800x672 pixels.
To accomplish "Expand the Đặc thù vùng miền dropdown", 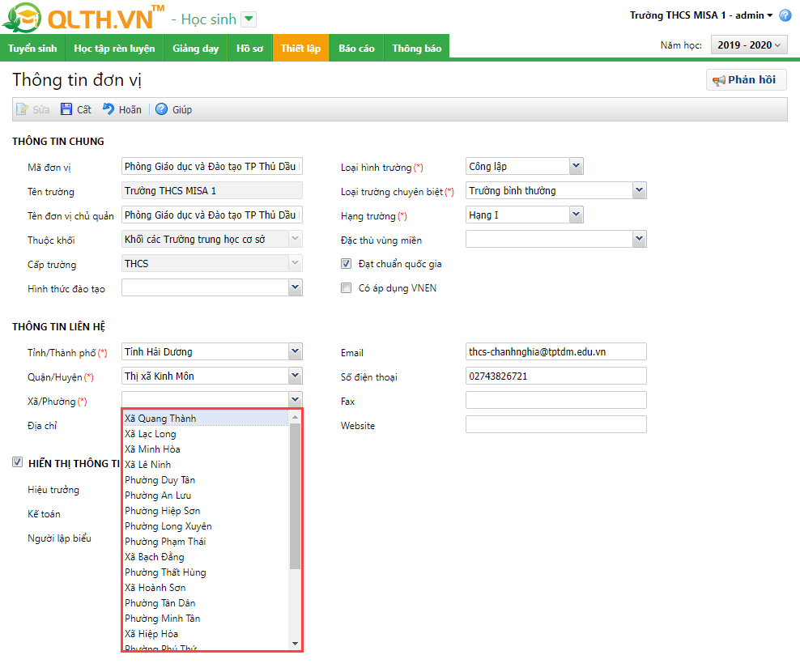I will coord(640,239).
